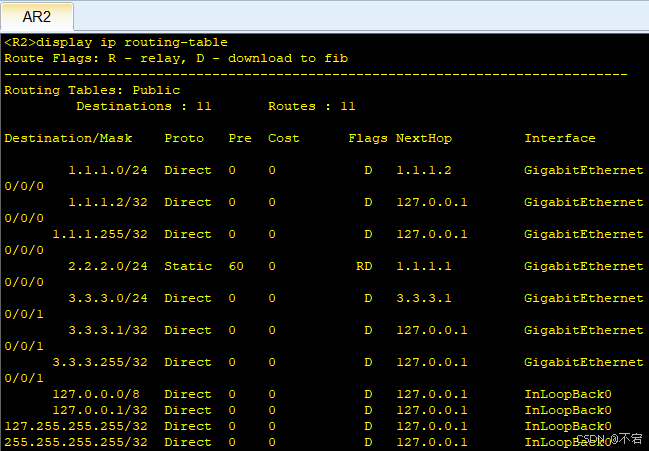Image resolution: width=649 pixels, height=451 pixels.
Task: Click destination 3.3.3.0/24
Action: (x=108, y=298)
